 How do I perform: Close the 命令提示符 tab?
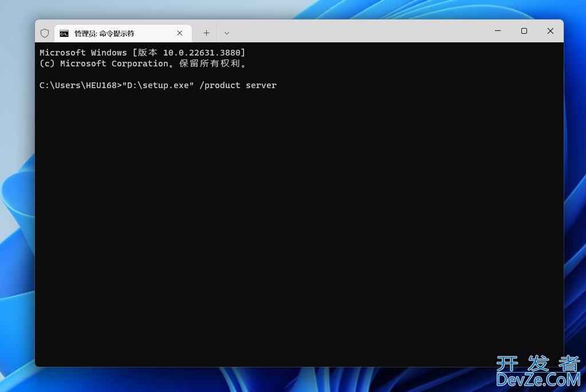pyautogui.click(x=180, y=33)
